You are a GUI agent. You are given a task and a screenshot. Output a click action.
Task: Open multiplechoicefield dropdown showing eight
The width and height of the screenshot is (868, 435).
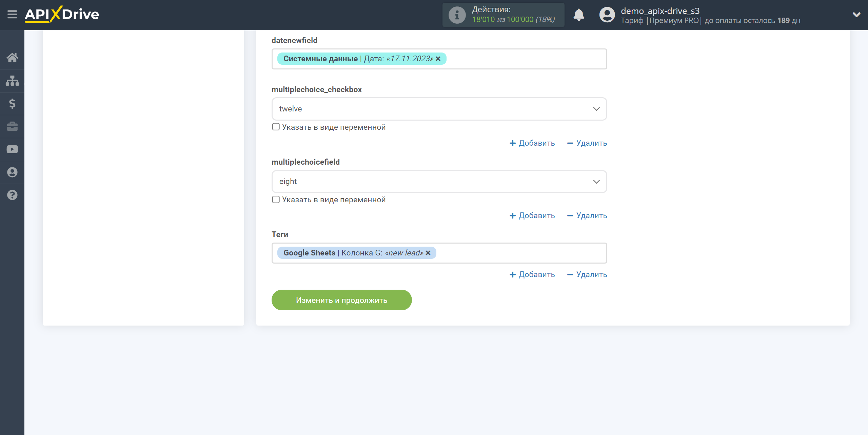(439, 182)
